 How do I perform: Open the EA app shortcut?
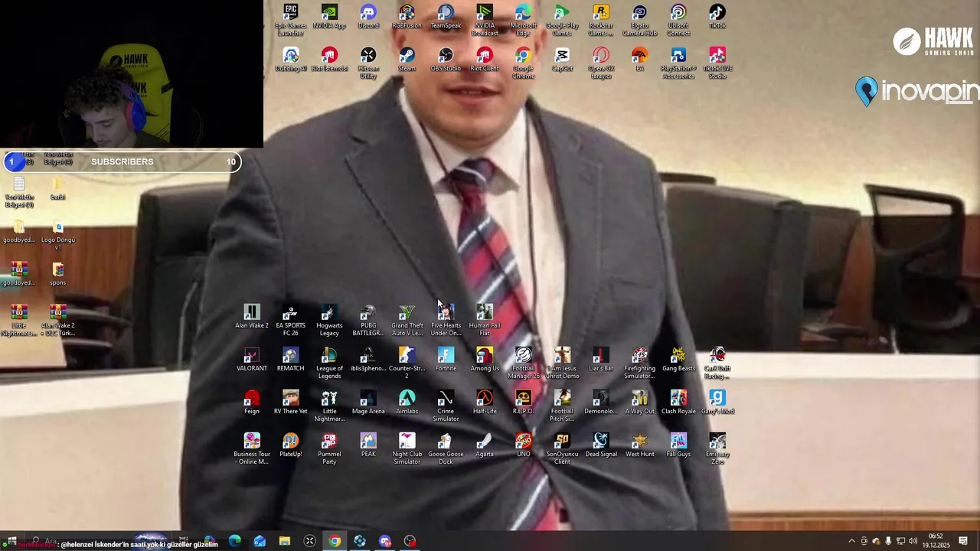click(639, 60)
